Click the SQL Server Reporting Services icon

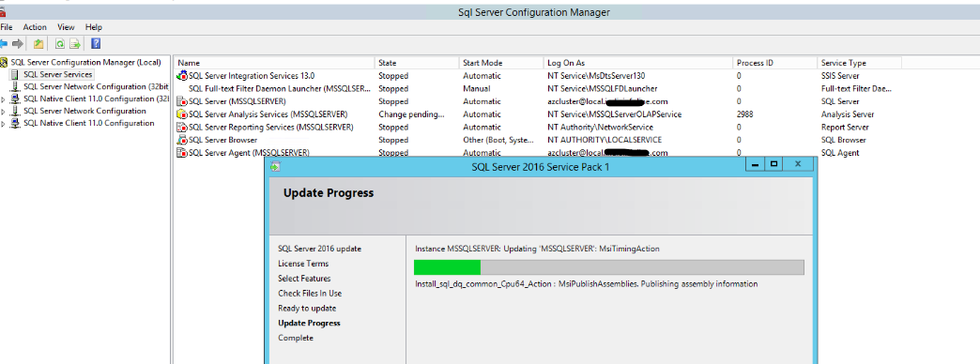[182, 127]
